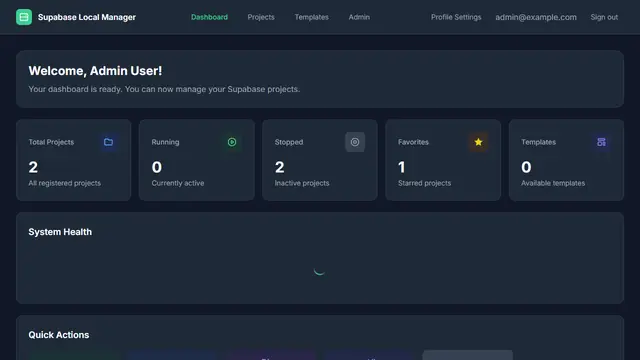The image size is (640, 360).
Task: Click the 'Welcome, Admin User!' heading
Action: coord(95,71)
